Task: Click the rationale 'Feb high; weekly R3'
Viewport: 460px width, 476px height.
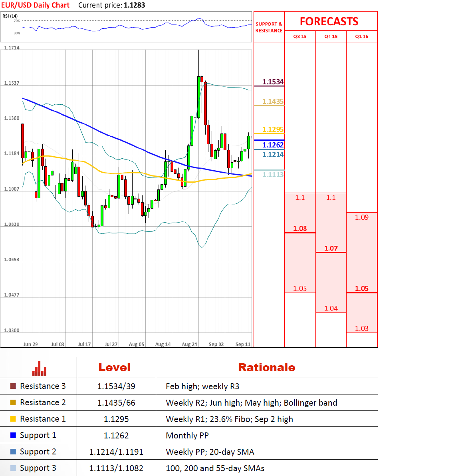Action: (x=202, y=386)
